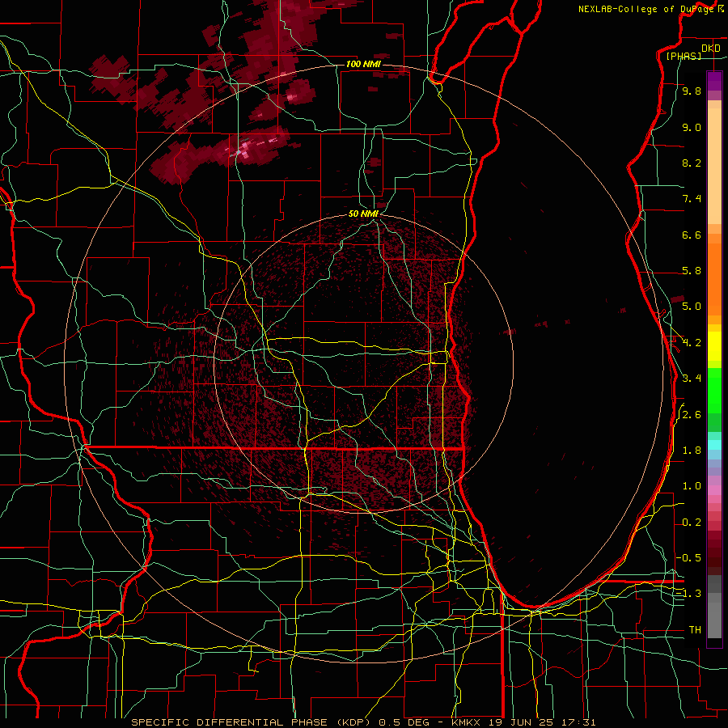Viewport: 728px width, 728px height.
Task: Click the 6.6 scale value
Action: 692,235
